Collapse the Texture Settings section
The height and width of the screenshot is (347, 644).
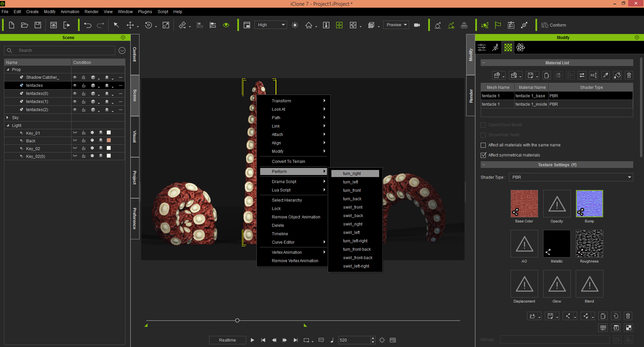[483, 165]
